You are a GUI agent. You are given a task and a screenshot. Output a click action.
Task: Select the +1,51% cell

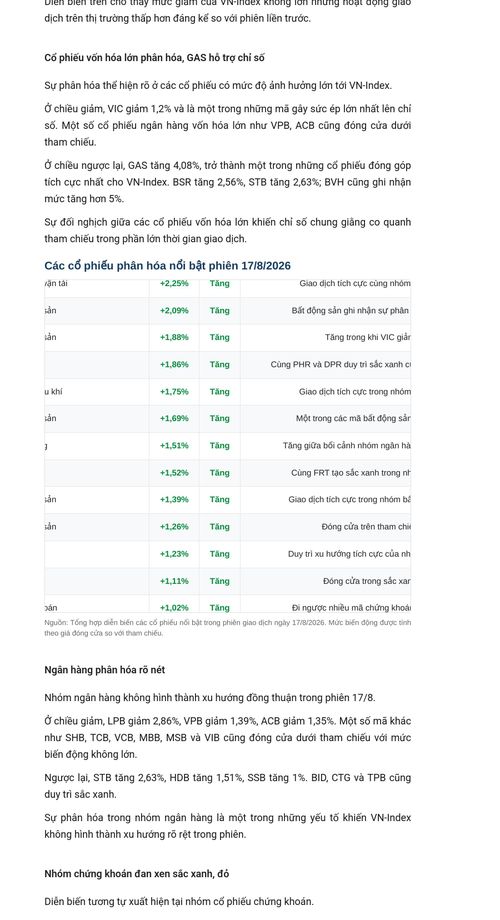(x=174, y=445)
